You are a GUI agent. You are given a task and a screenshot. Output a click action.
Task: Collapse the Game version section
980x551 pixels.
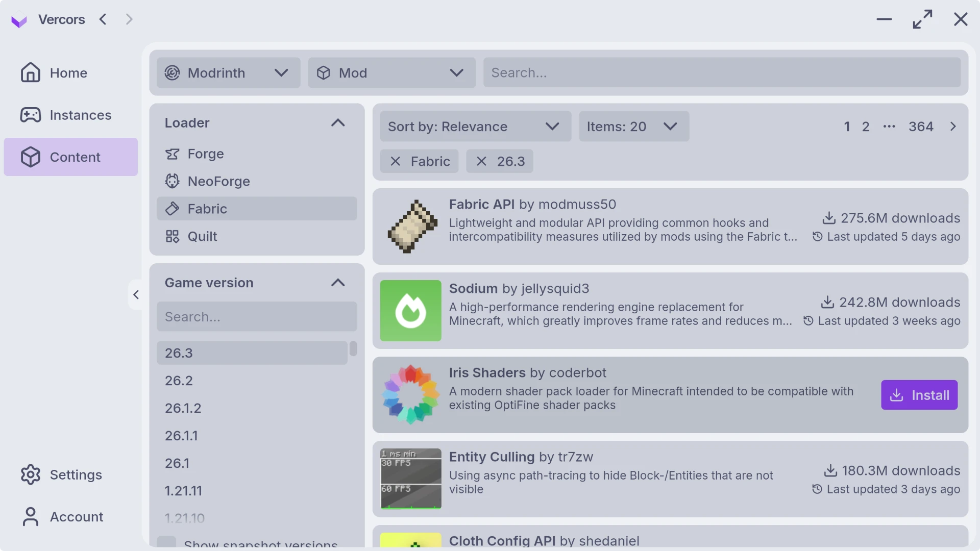click(338, 283)
